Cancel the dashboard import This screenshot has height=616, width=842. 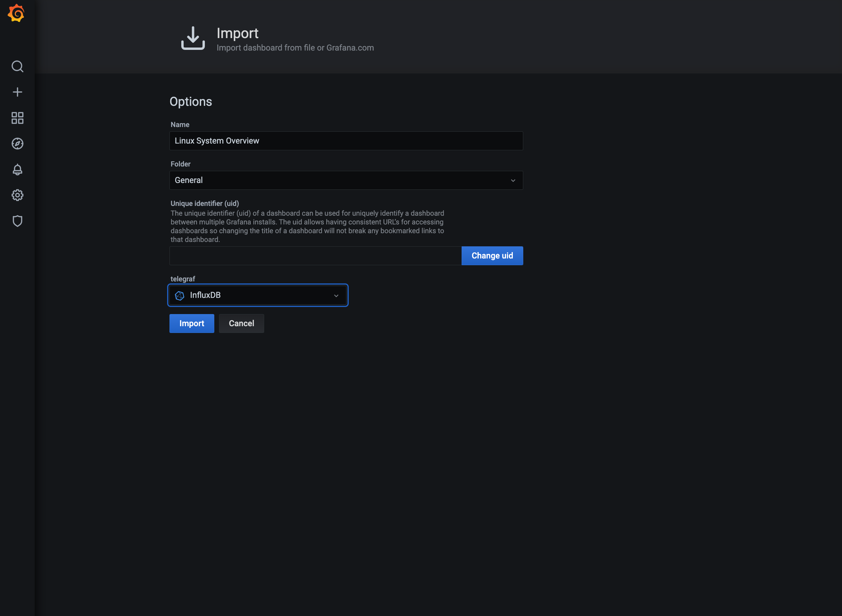[241, 323]
